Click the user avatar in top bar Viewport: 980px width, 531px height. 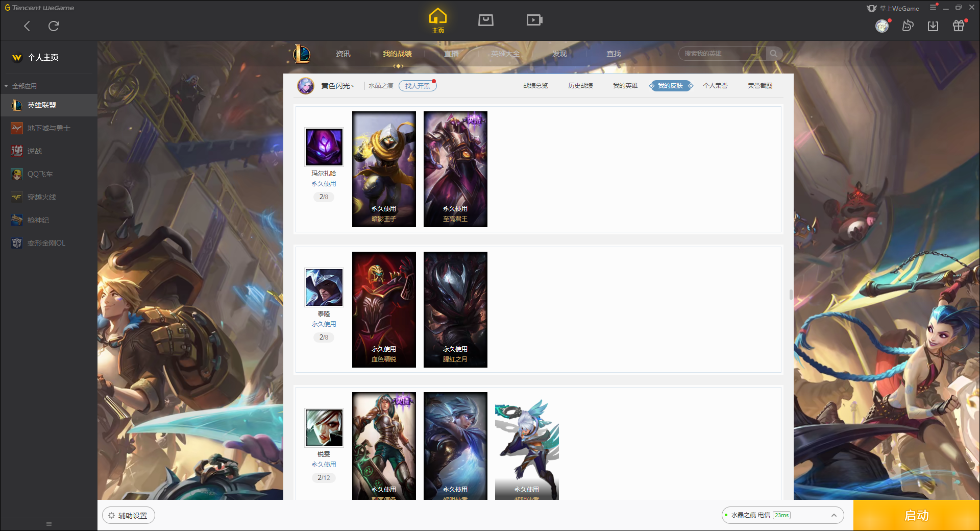[x=882, y=26]
